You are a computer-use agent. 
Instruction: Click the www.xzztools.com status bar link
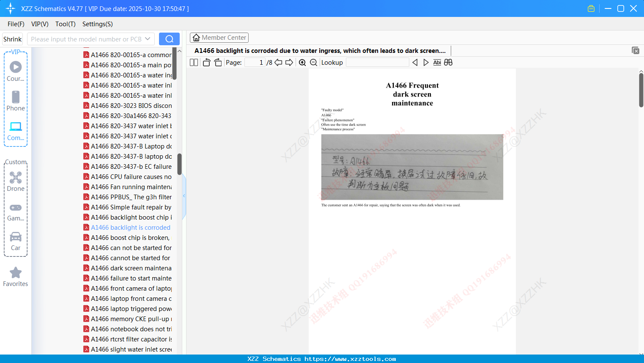(x=350, y=359)
